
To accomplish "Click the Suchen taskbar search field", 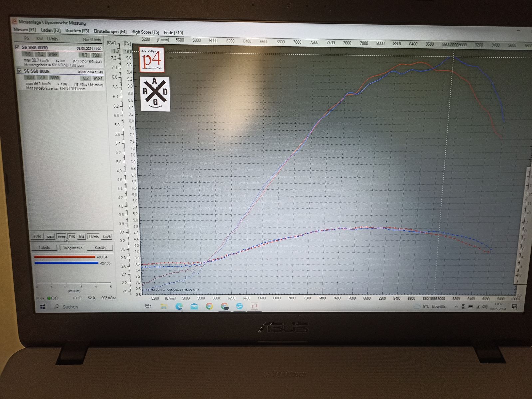I will click(x=70, y=307).
